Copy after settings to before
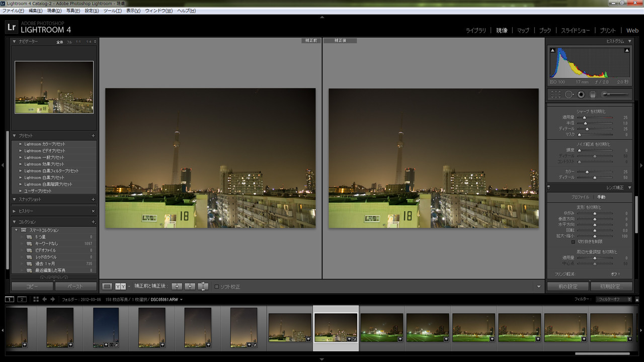The image size is (644, 362). coord(190,286)
